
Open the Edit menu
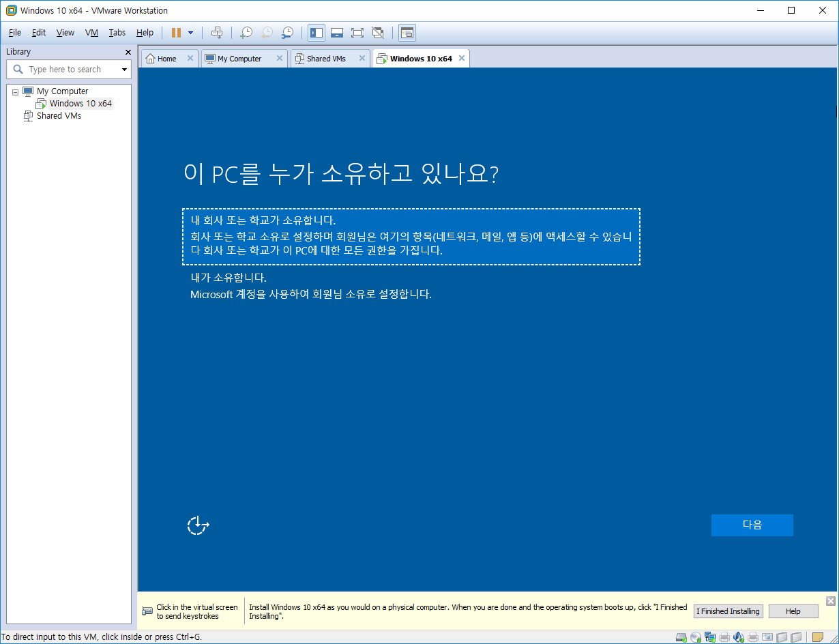point(39,32)
